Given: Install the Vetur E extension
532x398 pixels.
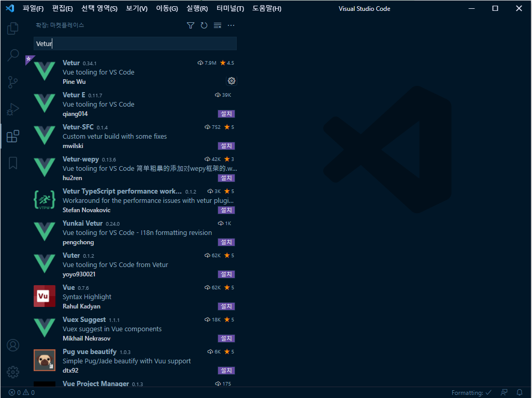Looking at the screenshot, I should point(226,114).
